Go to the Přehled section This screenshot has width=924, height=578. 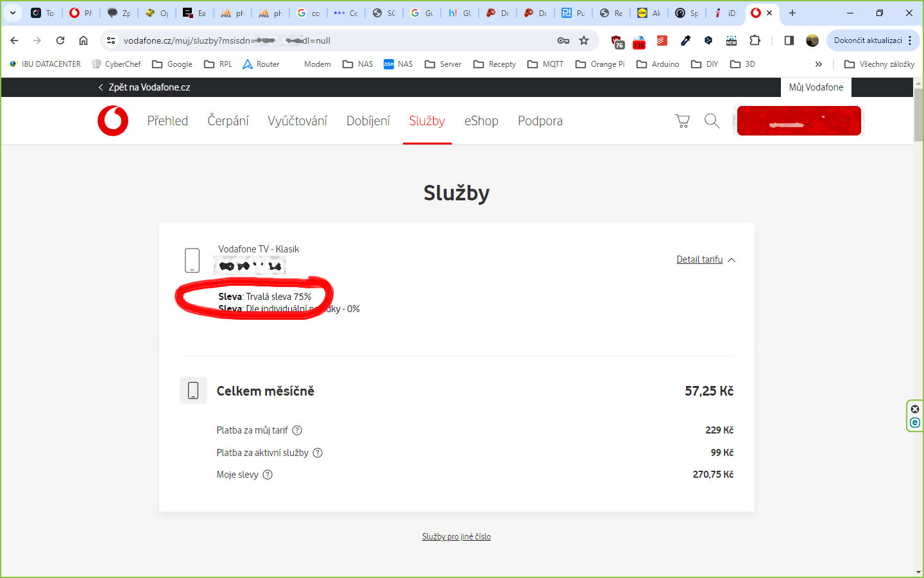pyautogui.click(x=167, y=121)
